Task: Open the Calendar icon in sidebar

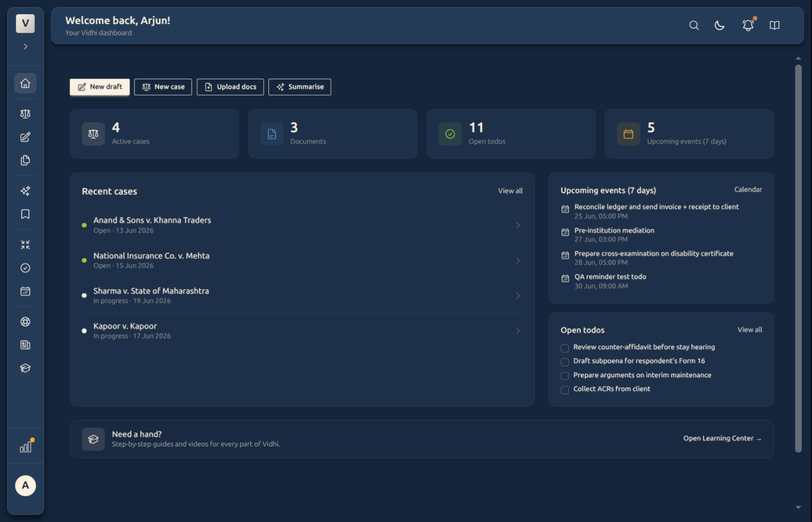Action: point(25,291)
